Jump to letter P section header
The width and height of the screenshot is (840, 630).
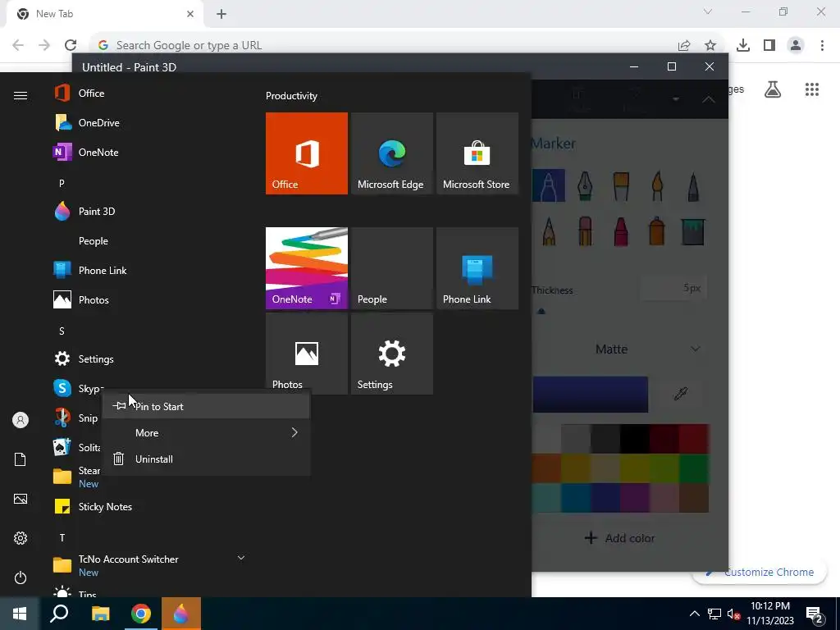62,183
